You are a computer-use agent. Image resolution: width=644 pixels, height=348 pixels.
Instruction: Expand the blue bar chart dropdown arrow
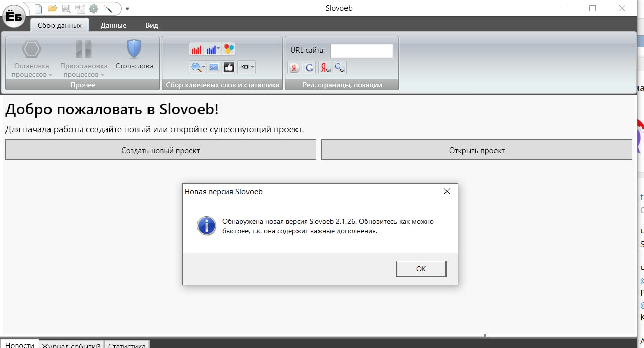click(218, 49)
